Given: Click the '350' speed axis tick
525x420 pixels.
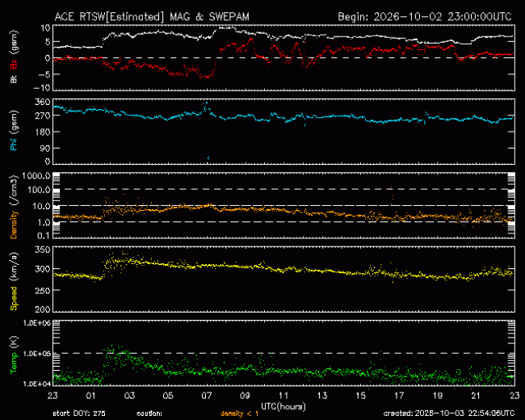Looking at the screenshot, I should [43, 250].
